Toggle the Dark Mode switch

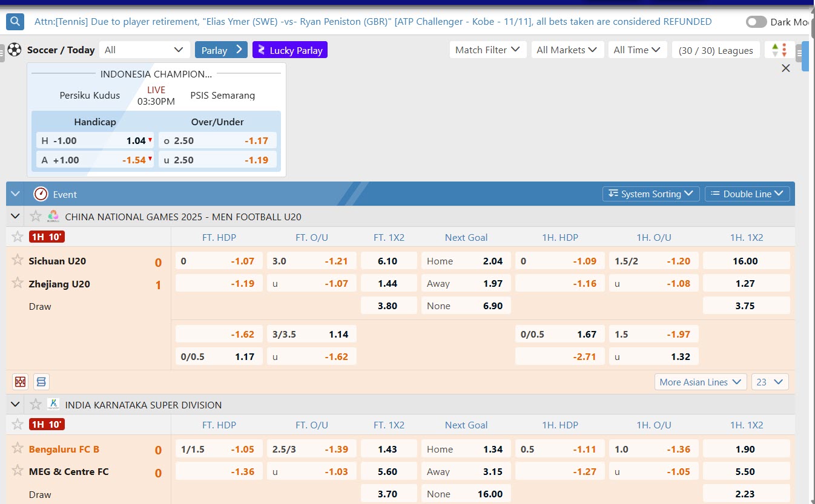756,22
